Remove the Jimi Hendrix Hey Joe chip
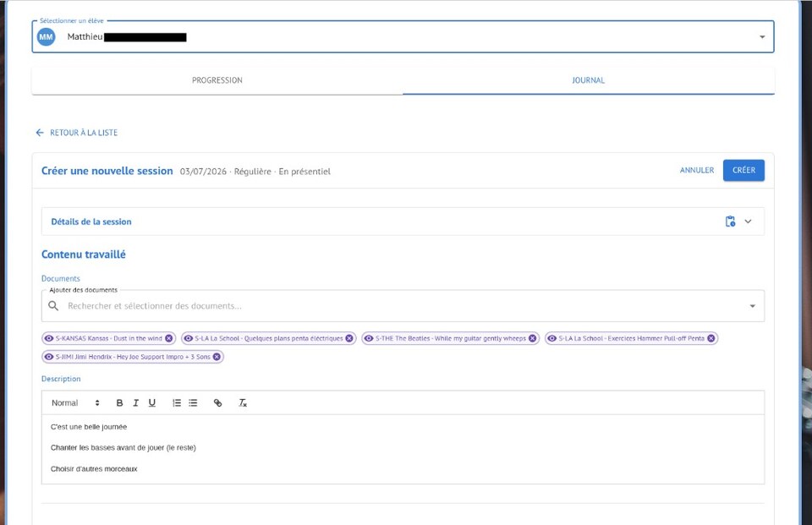Screen dimensions: 812x525 [217, 357]
